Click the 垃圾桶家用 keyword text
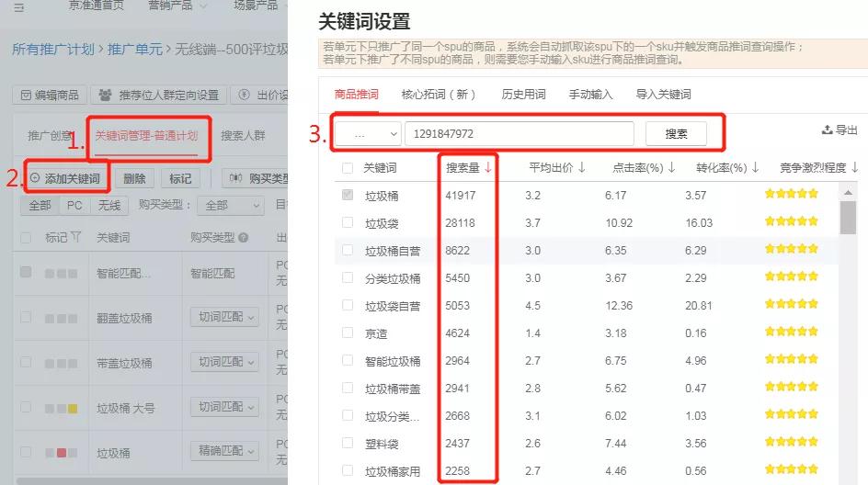Image resolution: width=868 pixels, height=485 pixels. [393, 472]
